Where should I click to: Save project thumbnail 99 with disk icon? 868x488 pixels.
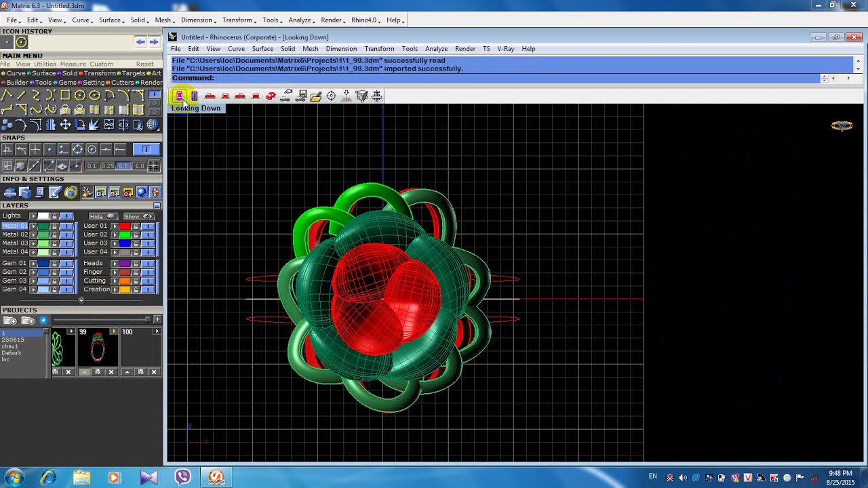pyautogui.click(x=98, y=371)
